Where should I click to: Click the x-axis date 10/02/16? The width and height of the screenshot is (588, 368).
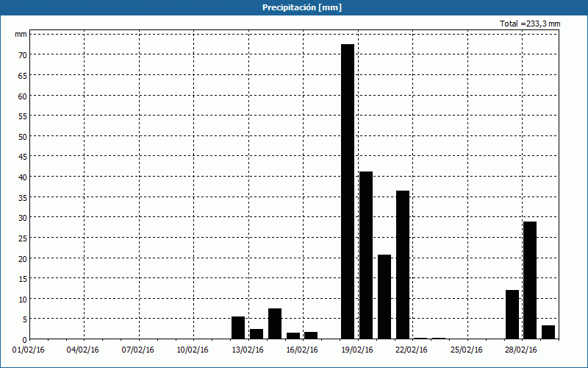[x=193, y=350]
